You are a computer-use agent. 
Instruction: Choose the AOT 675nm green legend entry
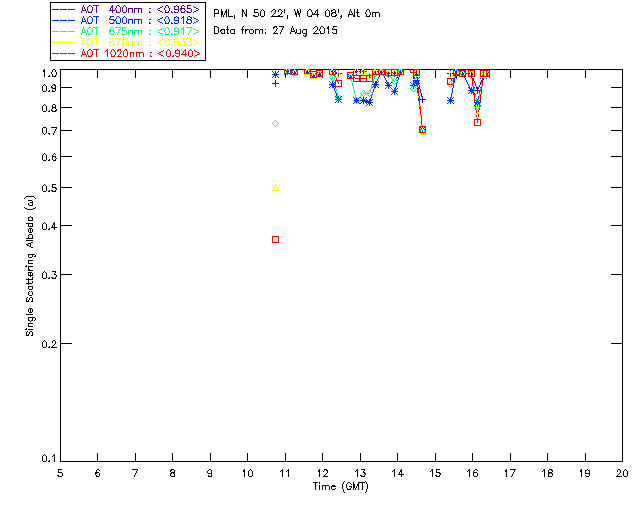pyautogui.click(x=126, y=31)
